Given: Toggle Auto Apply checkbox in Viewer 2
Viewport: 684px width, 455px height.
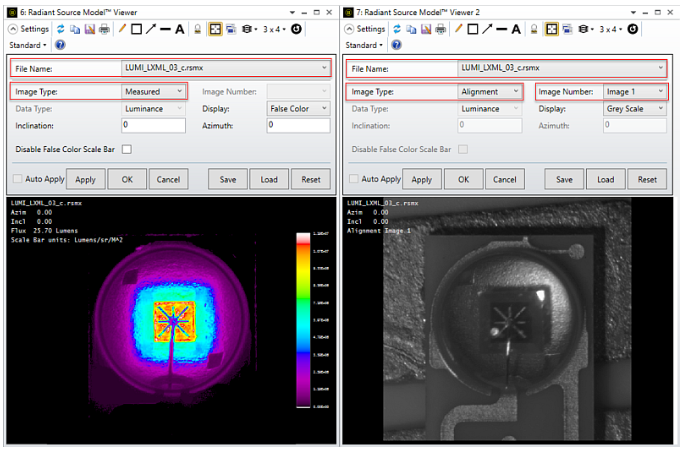Looking at the screenshot, I should [x=352, y=179].
